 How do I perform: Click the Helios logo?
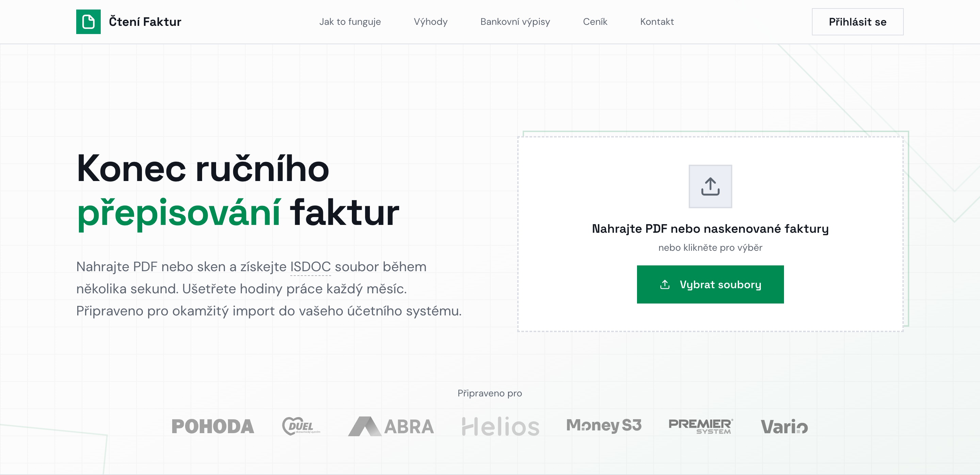(500, 426)
